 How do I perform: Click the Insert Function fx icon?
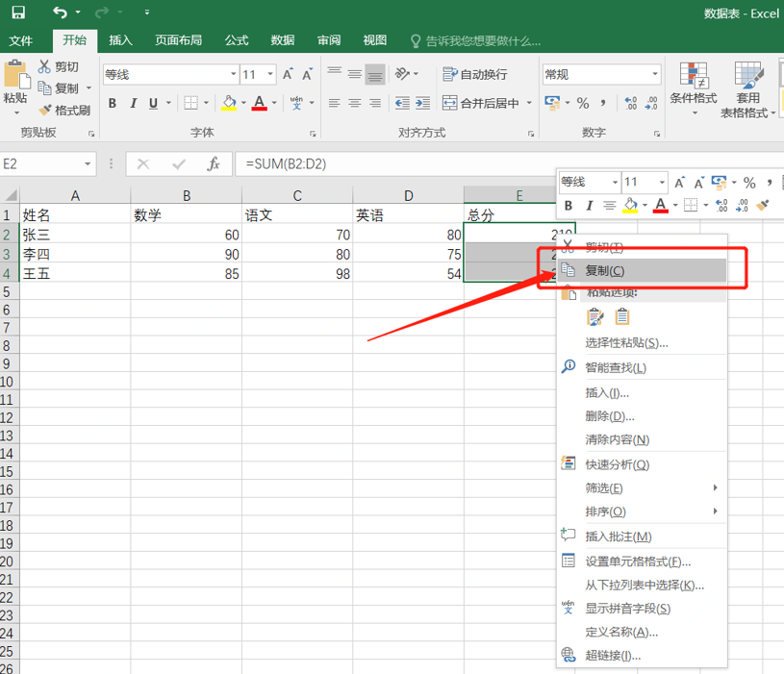(214, 163)
